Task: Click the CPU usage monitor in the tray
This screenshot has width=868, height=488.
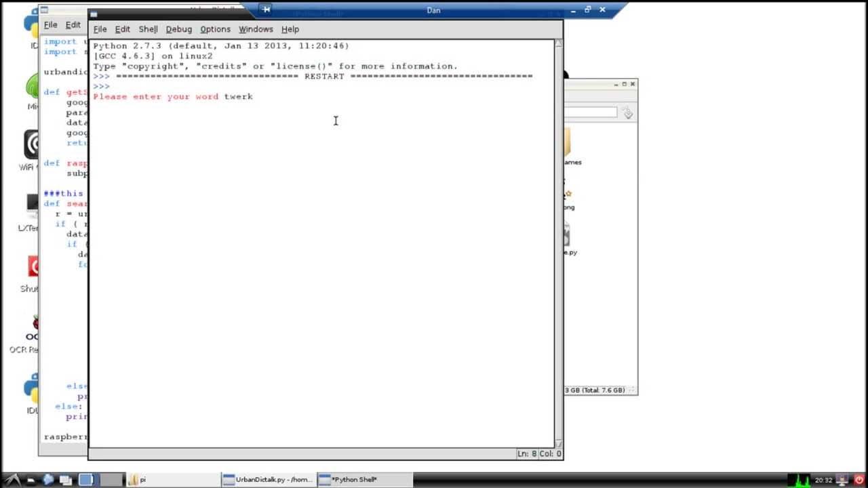Action: coord(799,480)
